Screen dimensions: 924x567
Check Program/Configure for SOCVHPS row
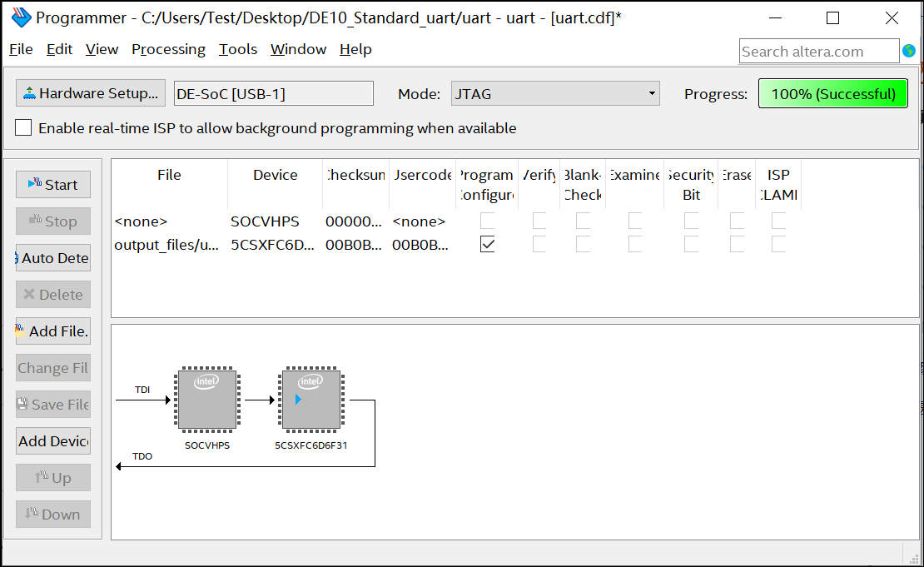487,221
